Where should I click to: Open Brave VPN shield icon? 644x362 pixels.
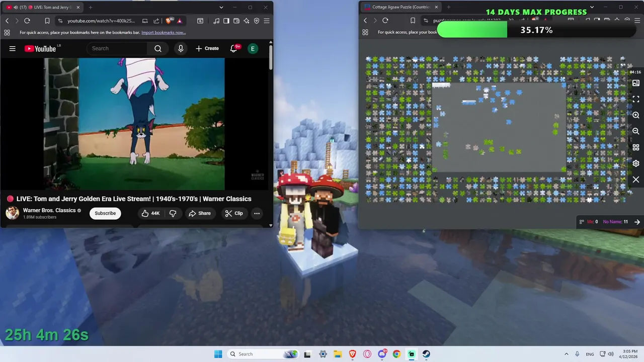click(257, 21)
